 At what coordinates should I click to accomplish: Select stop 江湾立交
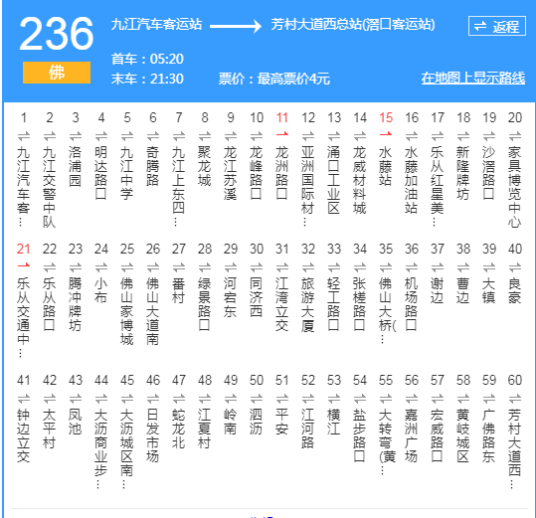[x=282, y=304]
